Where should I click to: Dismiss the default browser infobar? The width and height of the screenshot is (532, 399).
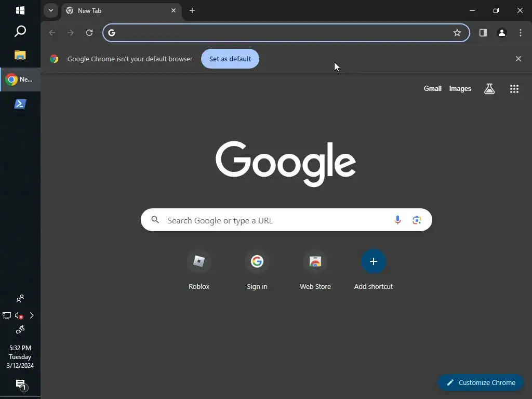(x=518, y=59)
